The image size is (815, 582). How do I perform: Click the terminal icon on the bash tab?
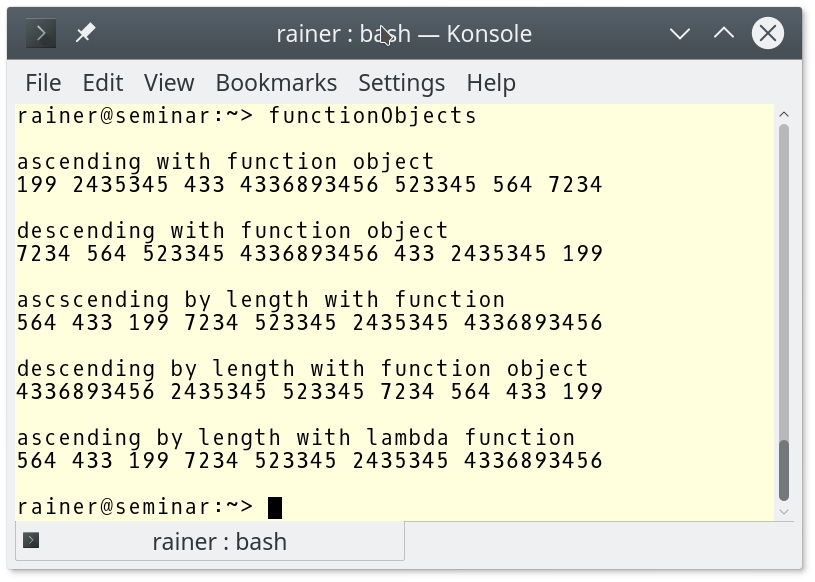(x=31, y=541)
